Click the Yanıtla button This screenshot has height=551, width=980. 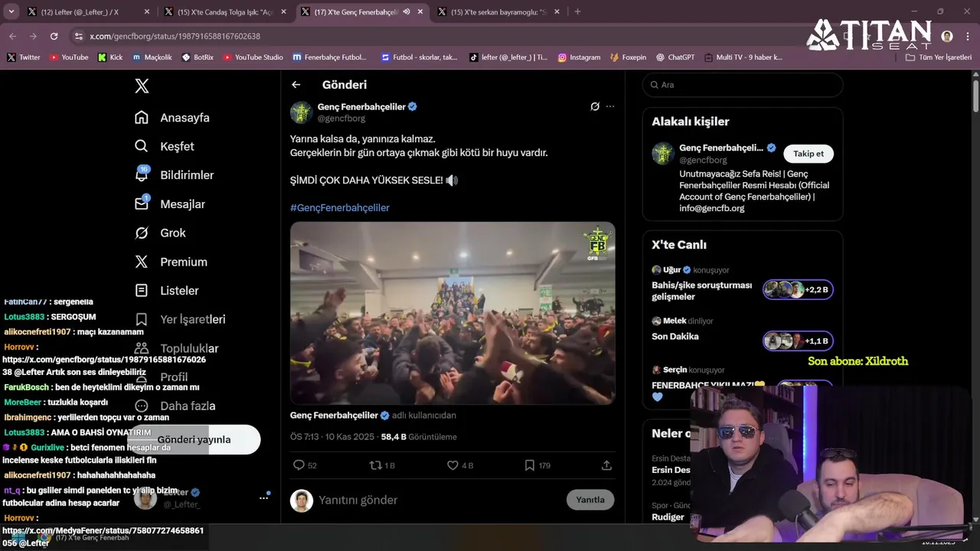click(590, 500)
